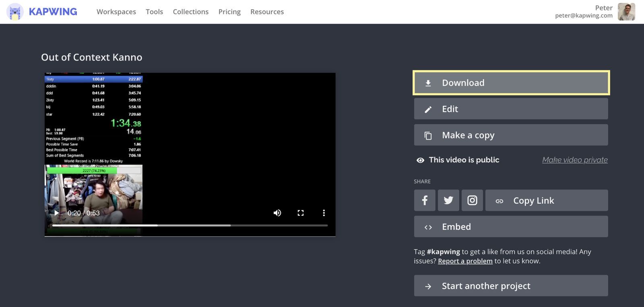
Task: Enter fullscreen video mode
Action: pos(300,213)
